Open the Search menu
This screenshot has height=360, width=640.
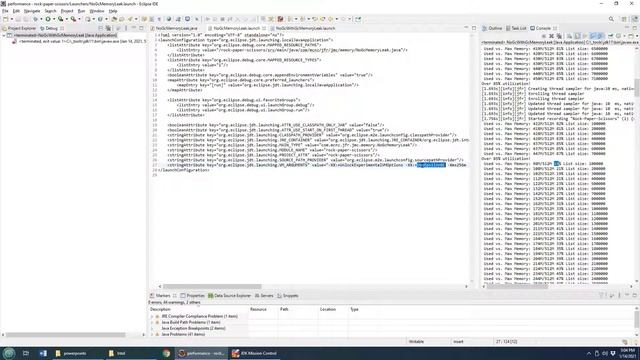coord(50,11)
